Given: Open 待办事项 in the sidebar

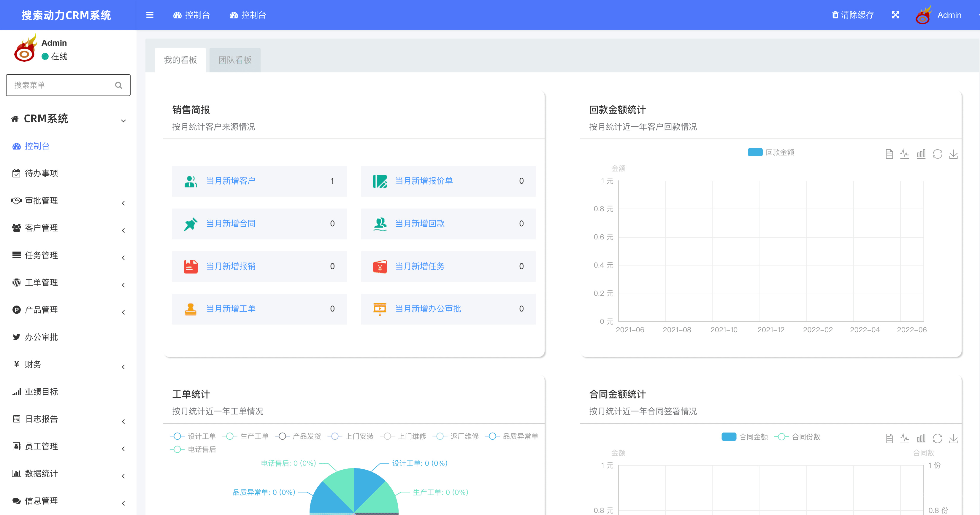Looking at the screenshot, I should pyautogui.click(x=41, y=174).
